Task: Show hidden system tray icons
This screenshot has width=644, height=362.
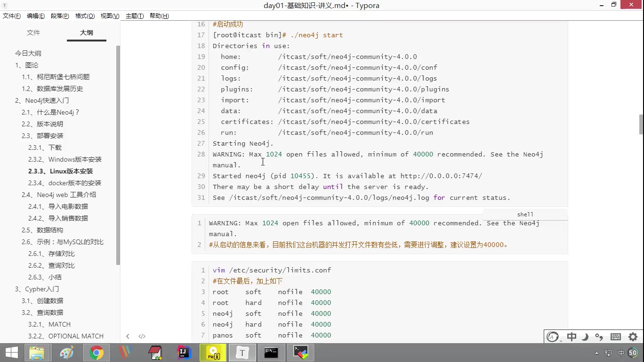Action: click(597, 353)
